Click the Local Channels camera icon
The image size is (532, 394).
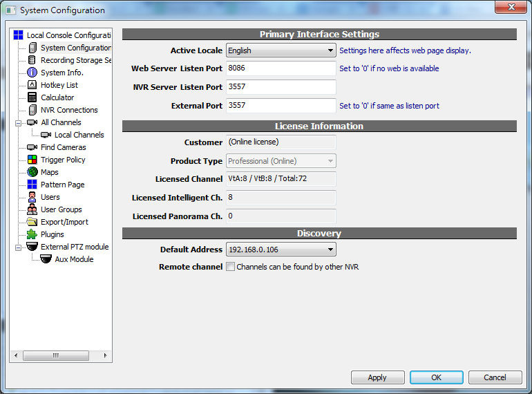coord(46,135)
